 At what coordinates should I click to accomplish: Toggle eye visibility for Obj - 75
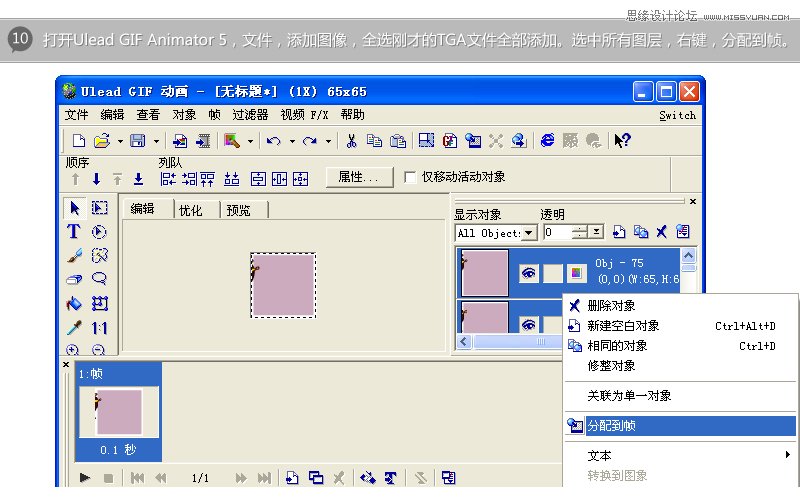pyautogui.click(x=529, y=272)
